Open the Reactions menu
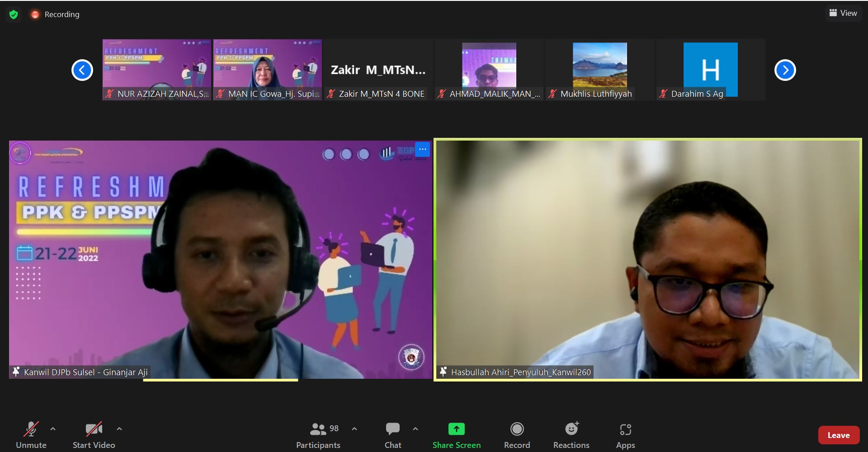The height and width of the screenshot is (452, 868). [571, 434]
